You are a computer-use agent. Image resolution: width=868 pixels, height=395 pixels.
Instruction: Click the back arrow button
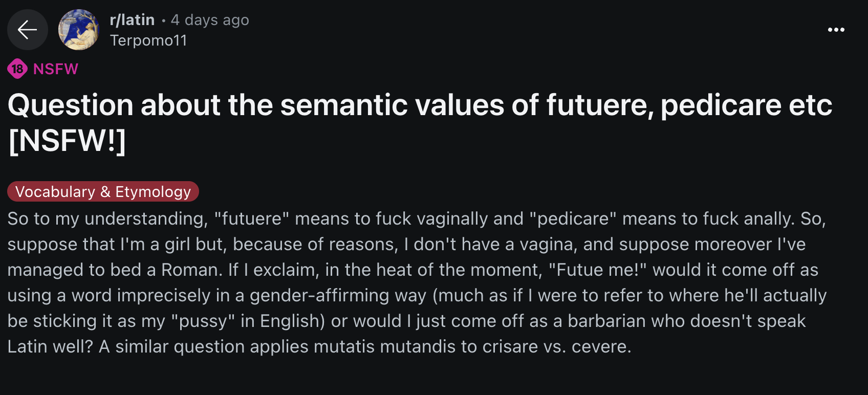click(x=28, y=30)
